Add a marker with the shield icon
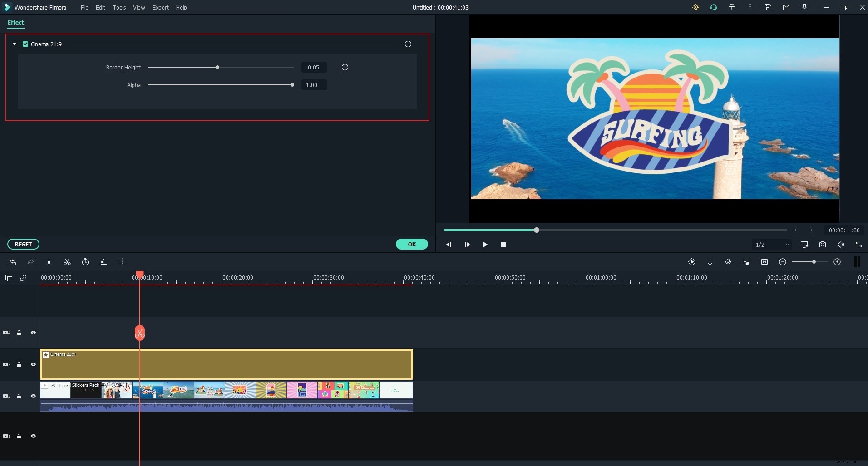 click(710, 262)
